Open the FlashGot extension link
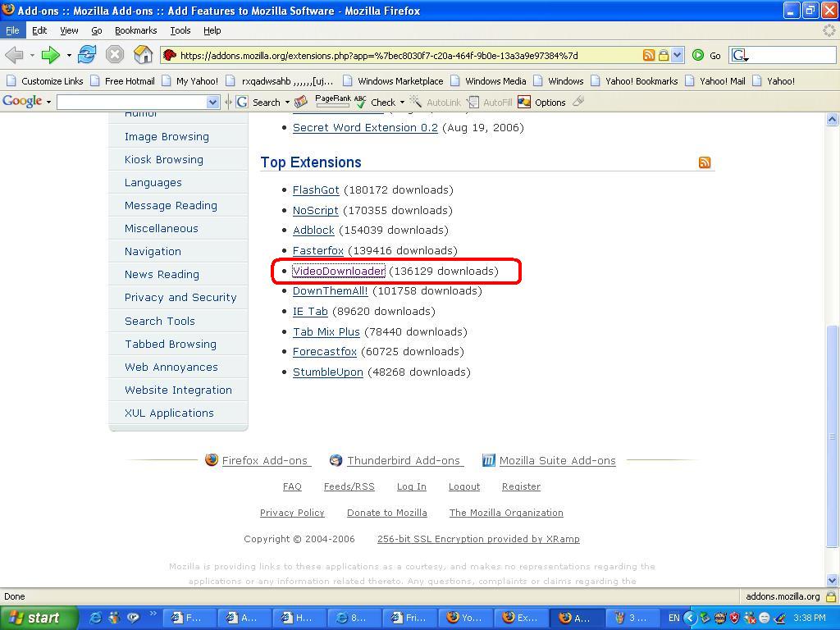Screen dimensions: 840x630 pyautogui.click(x=316, y=189)
